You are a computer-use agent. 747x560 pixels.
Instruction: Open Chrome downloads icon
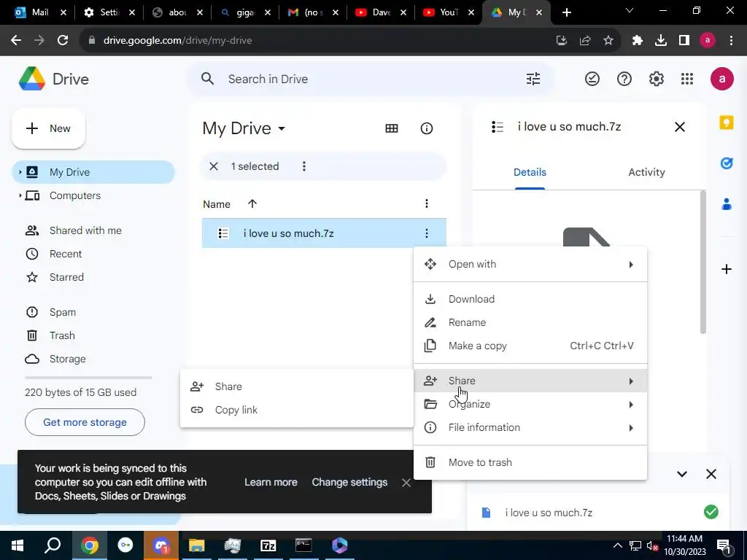pyautogui.click(x=661, y=41)
